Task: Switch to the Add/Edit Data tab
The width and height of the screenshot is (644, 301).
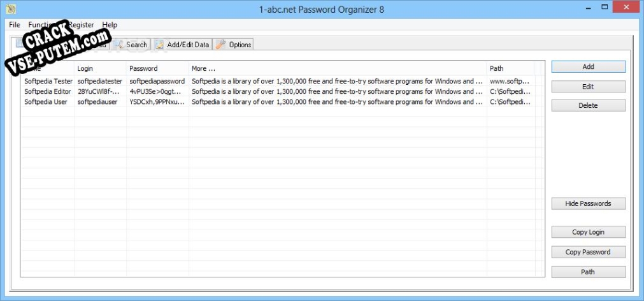Action: coord(182,45)
